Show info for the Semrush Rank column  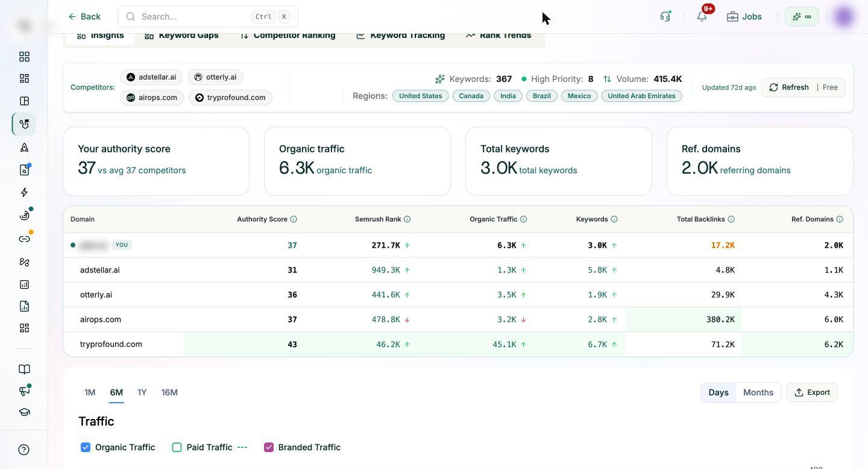pos(407,219)
